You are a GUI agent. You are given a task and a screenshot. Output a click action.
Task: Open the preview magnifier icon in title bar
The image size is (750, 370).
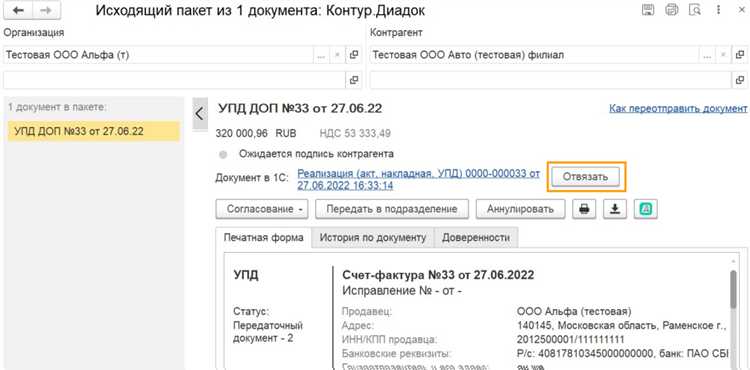[x=695, y=10]
